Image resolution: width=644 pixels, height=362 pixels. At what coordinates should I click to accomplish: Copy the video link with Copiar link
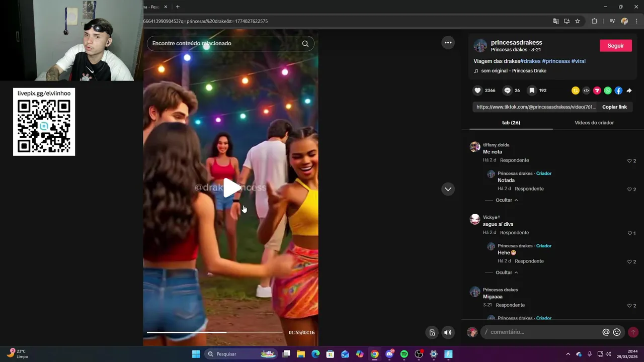(614, 107)
